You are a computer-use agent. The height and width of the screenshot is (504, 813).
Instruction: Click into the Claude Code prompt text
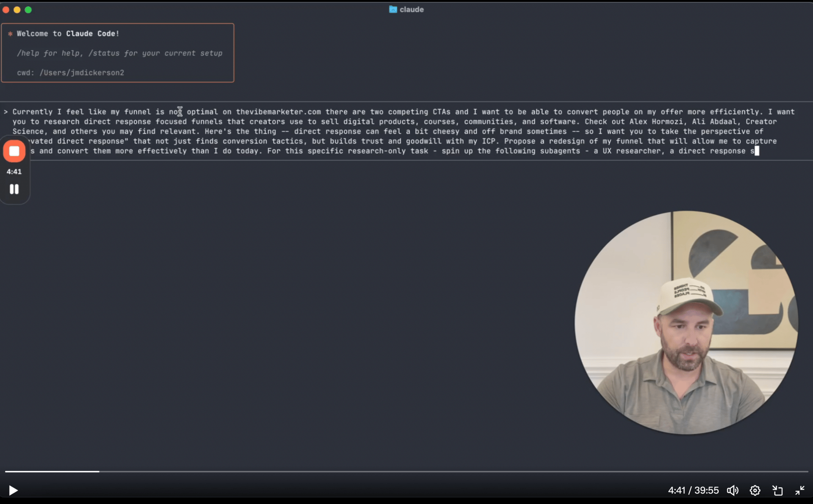(381, 131)
